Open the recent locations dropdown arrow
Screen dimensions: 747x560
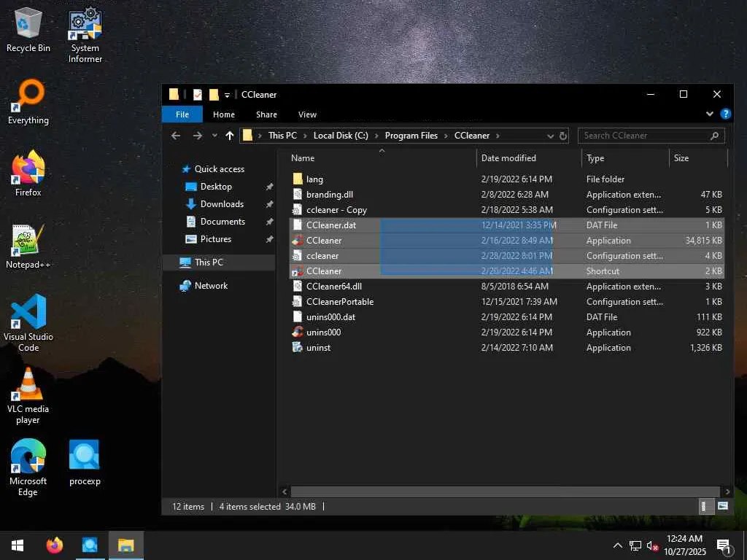click(x=215, y=136)
